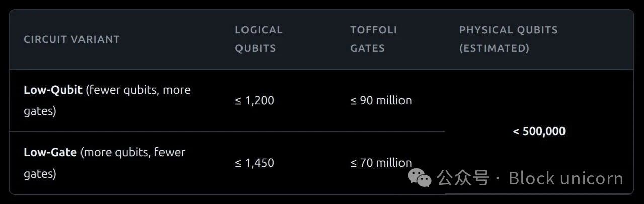Select the PHYSICAL QUBITS header text

pyautogui.click(x=508, y=30)
